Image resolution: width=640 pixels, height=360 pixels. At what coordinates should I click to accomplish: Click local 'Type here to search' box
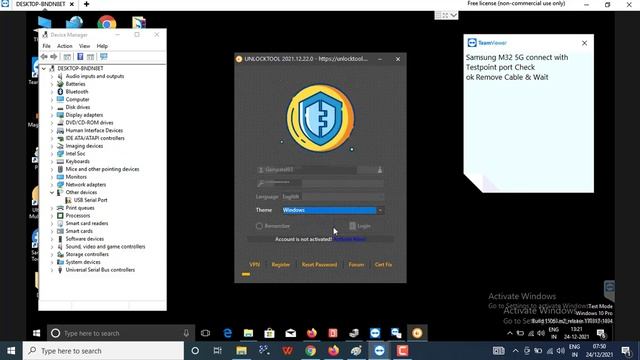[103, 351]
